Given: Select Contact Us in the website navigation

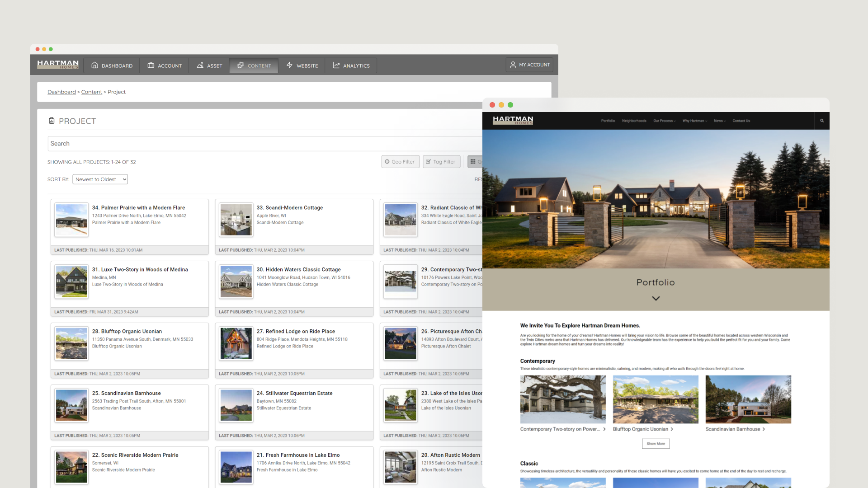Looking at the screenshot, I should pos(741,121).
